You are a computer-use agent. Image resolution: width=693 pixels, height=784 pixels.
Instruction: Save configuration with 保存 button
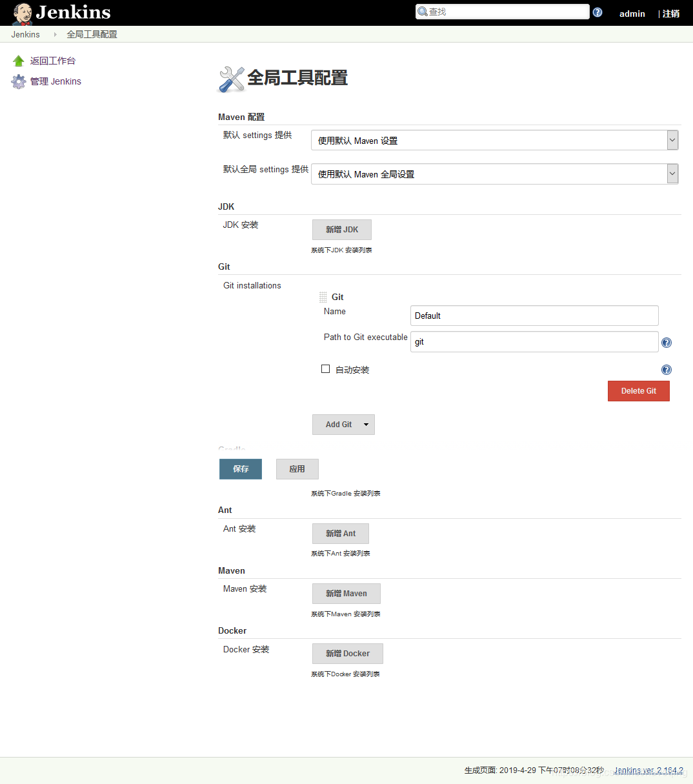tap(241, 469)
